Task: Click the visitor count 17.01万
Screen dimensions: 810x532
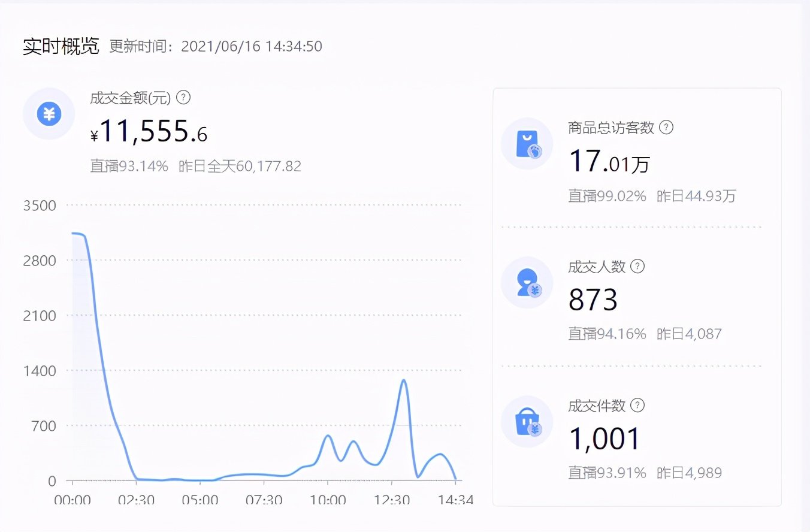Action: click(x=607, y=161)
